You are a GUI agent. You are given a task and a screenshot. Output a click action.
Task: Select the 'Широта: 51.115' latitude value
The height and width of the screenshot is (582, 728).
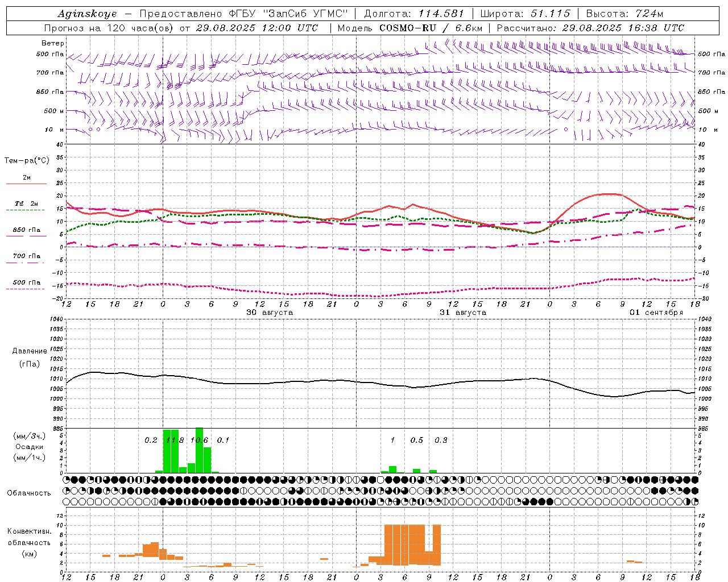click(525, 14)
